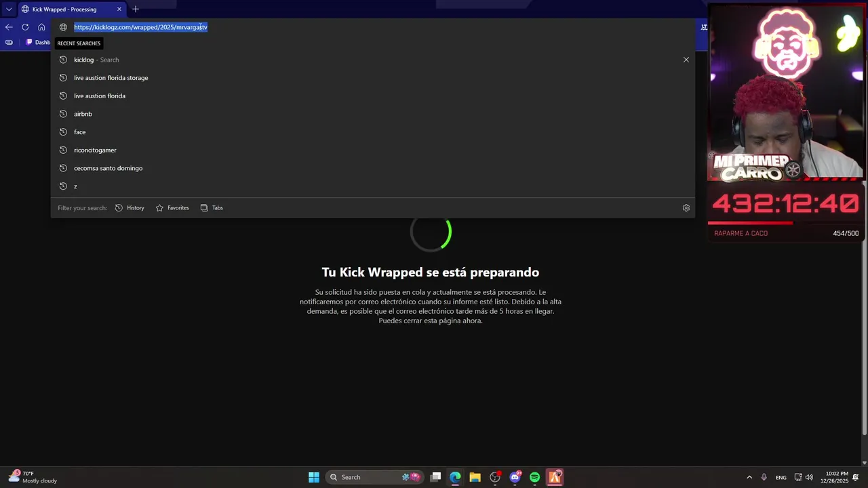This screenshot has width=868, height=488.
Task: Click the 432:12:40 countdown timer overlay
Action: pyautogui.click(x=785, y=203)
